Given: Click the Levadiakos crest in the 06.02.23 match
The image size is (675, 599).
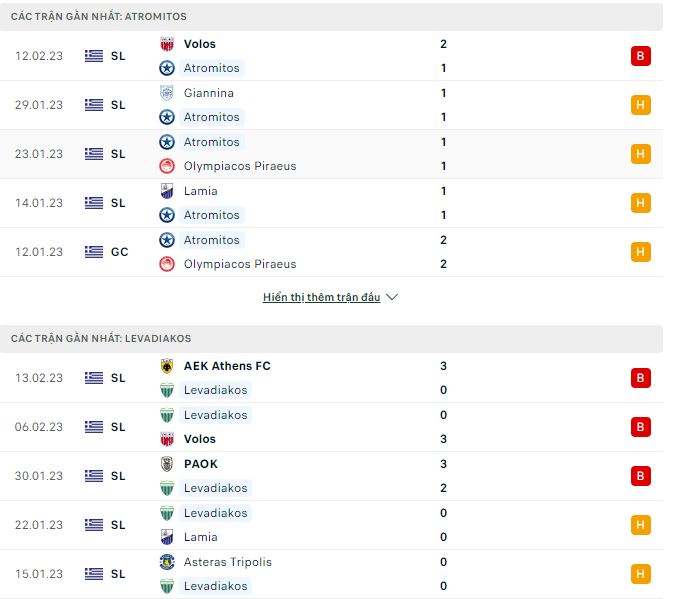Looking at the screenshot, I should point(167,415).
